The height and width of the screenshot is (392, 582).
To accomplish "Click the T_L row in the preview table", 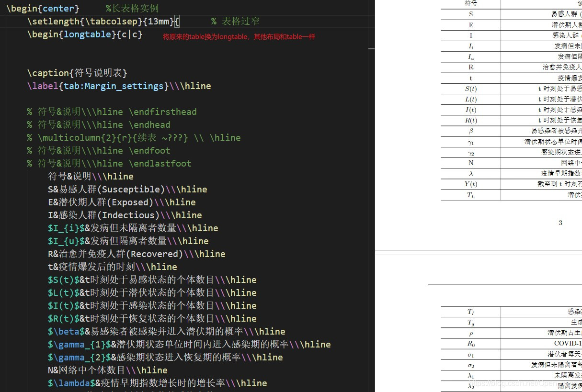I will [x=471, y=195].
